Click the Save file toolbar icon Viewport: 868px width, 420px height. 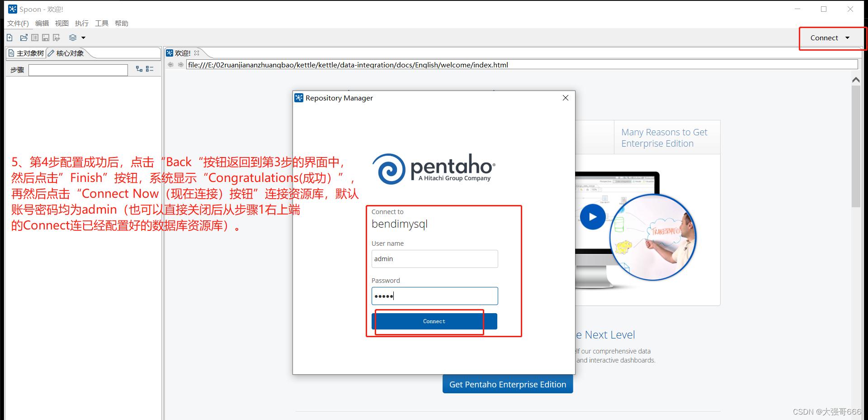click(46, 38)
